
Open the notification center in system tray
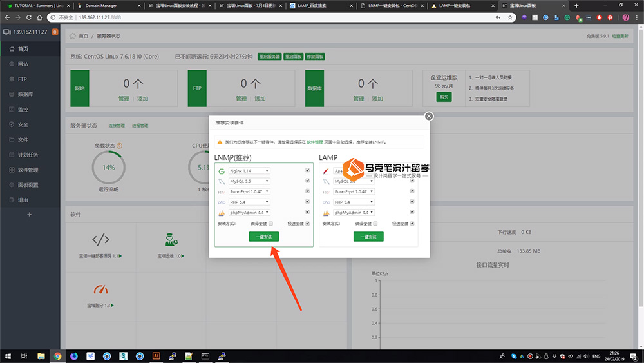pyautogui.click(x=634, y=357)
